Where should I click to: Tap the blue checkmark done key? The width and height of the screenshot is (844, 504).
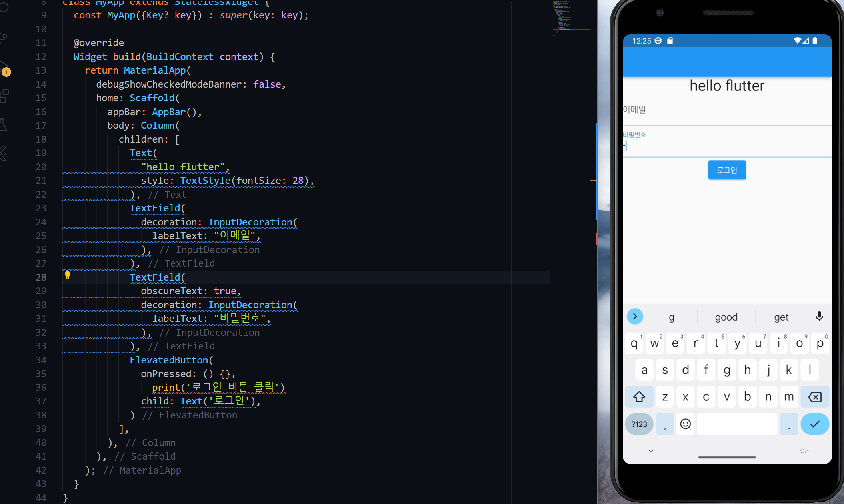click(x=815, y=424)
